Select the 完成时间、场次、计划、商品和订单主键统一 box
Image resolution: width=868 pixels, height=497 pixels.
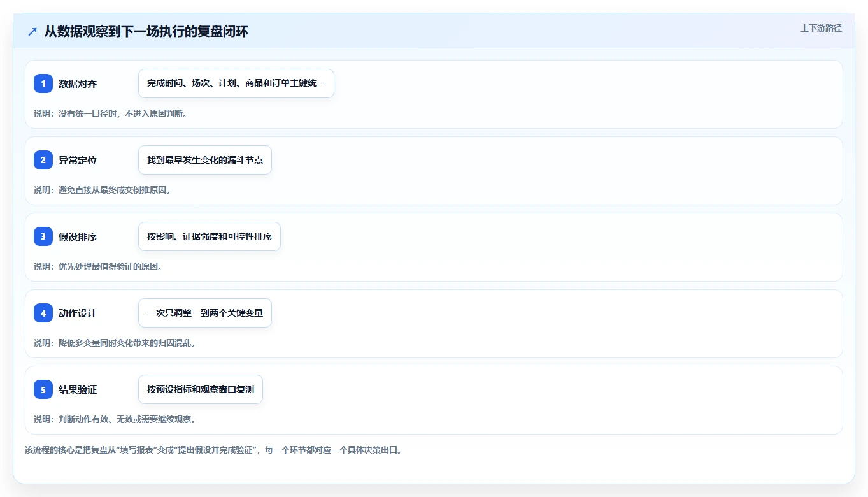tap(236, 83)
